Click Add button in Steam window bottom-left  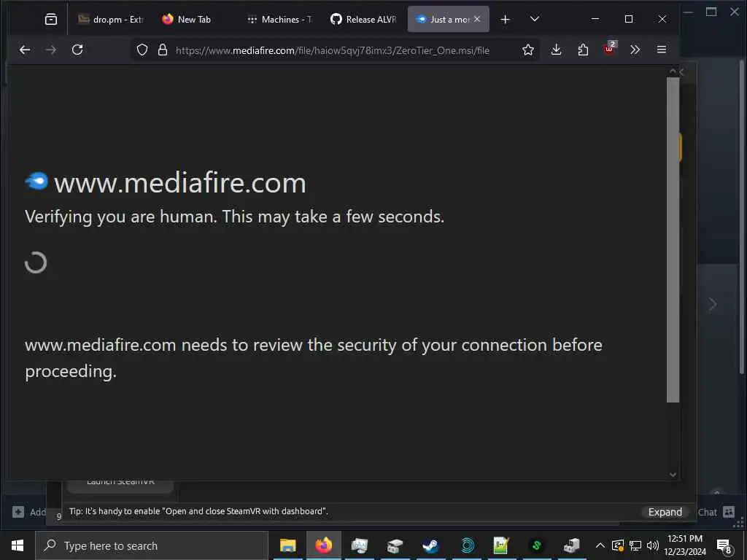point(29,512)
